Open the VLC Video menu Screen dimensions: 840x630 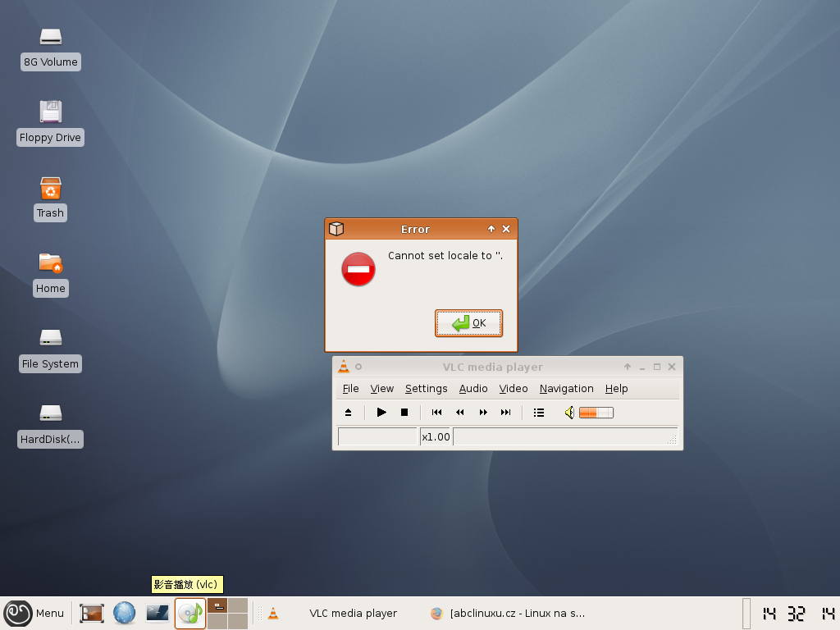click(514, 388)
